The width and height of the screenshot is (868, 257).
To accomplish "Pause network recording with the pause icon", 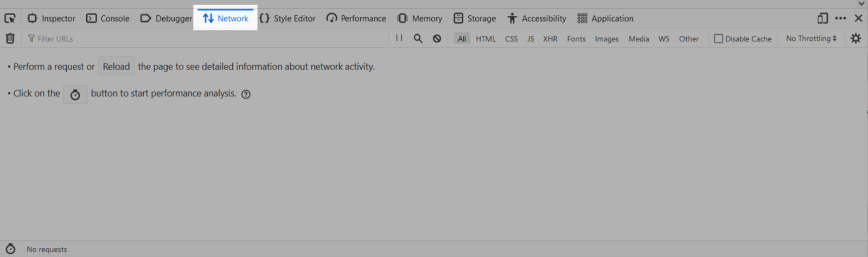I will 399,38.
